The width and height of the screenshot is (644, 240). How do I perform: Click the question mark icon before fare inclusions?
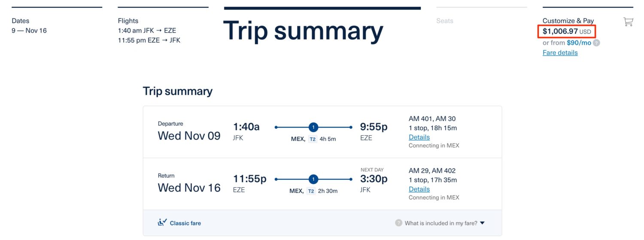(x=398, y=223)
